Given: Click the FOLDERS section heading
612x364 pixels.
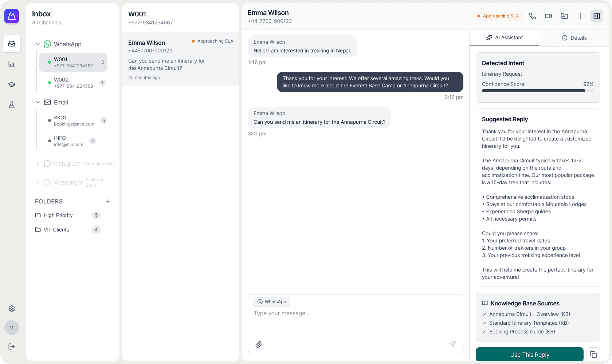Looking at the screenshot, I should (49, 201).
